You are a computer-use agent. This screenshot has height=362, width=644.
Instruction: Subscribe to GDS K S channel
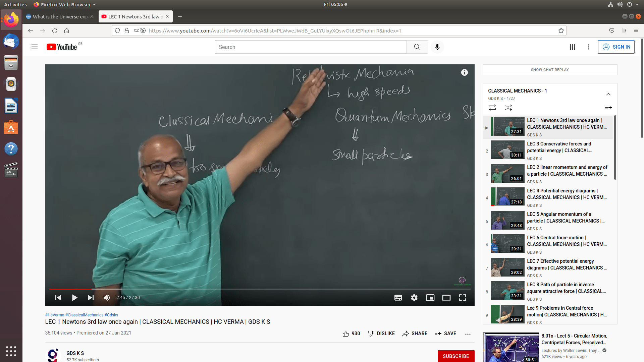(x=456, y=356)
